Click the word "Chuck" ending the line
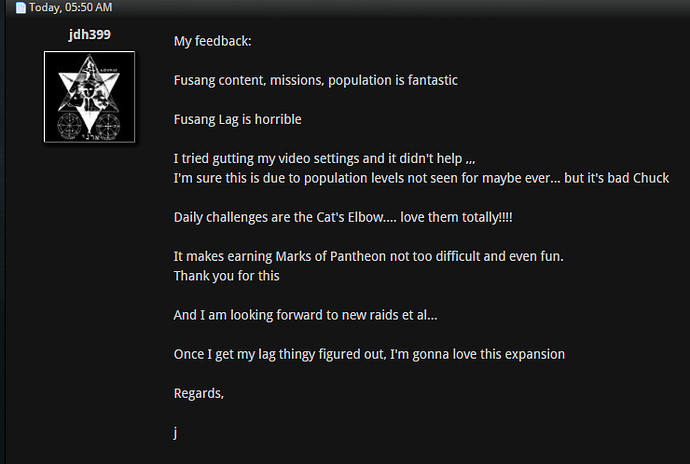The image size is (690, 464). click(x=651, y=178)
